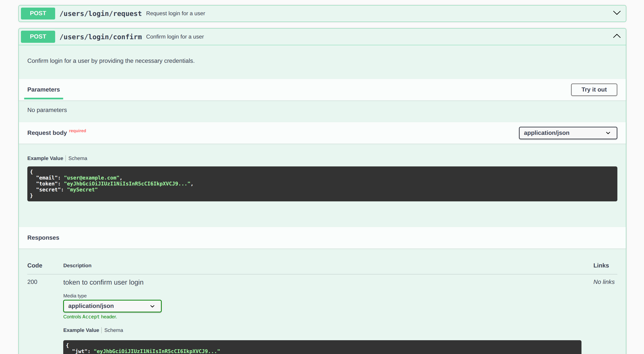644x354 pixels.
Task: Click the /users/login/request path
Action: tap(101, 14)
